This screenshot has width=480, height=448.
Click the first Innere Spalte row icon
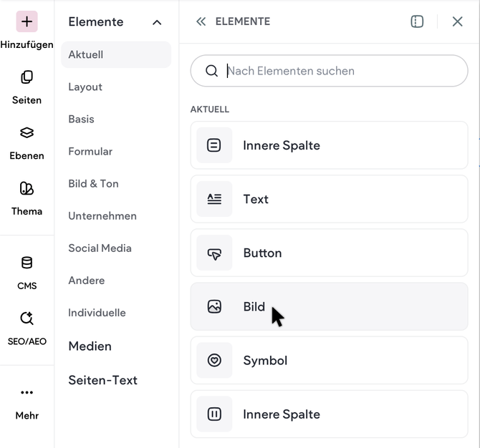(214, 145)
